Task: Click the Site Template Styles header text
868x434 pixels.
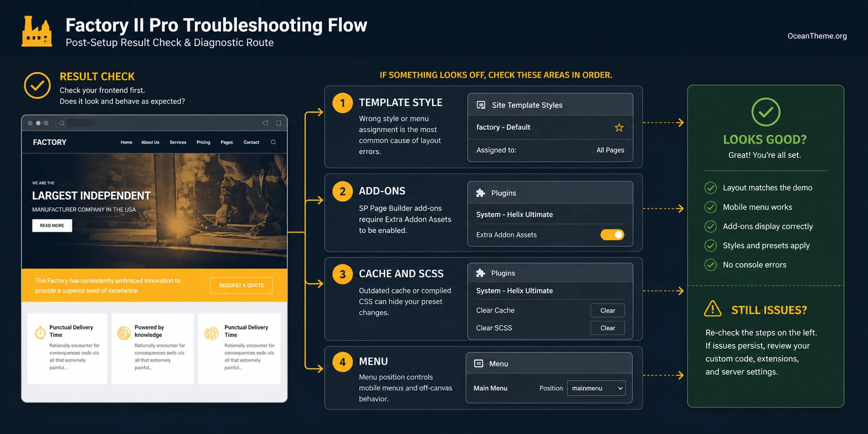Action: coord(527,105)
